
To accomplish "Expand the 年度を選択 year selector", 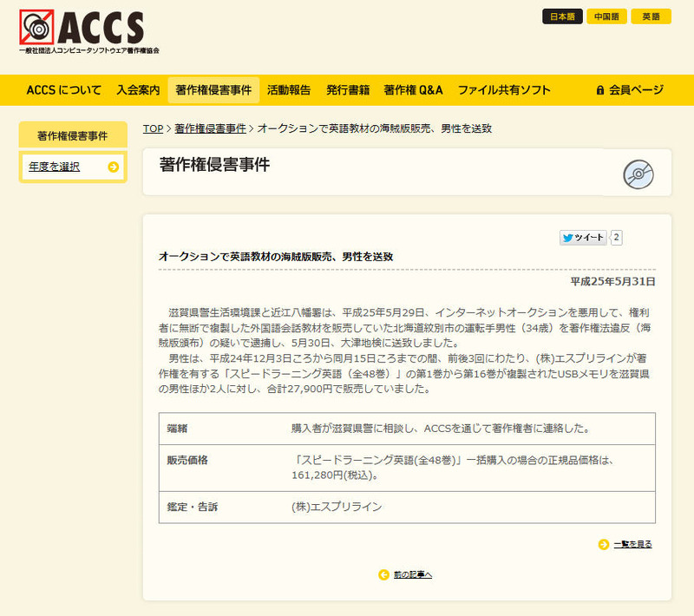I will pos(54,167).
